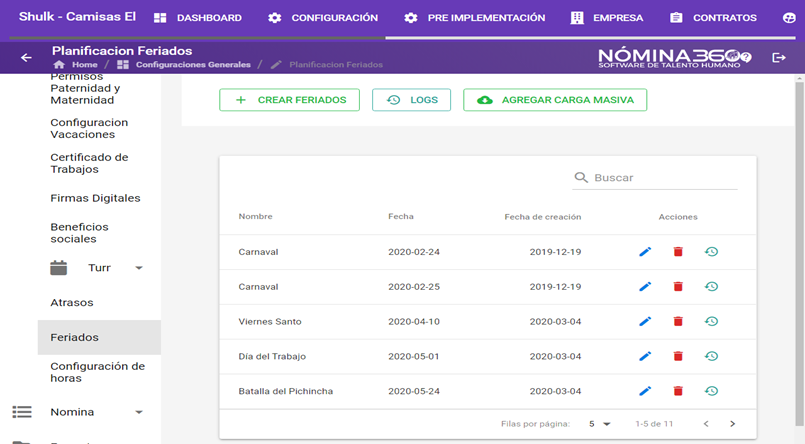
Task: Click the Viernes Santo name cell
Action: pyautogui.click(x=270, y=322)
